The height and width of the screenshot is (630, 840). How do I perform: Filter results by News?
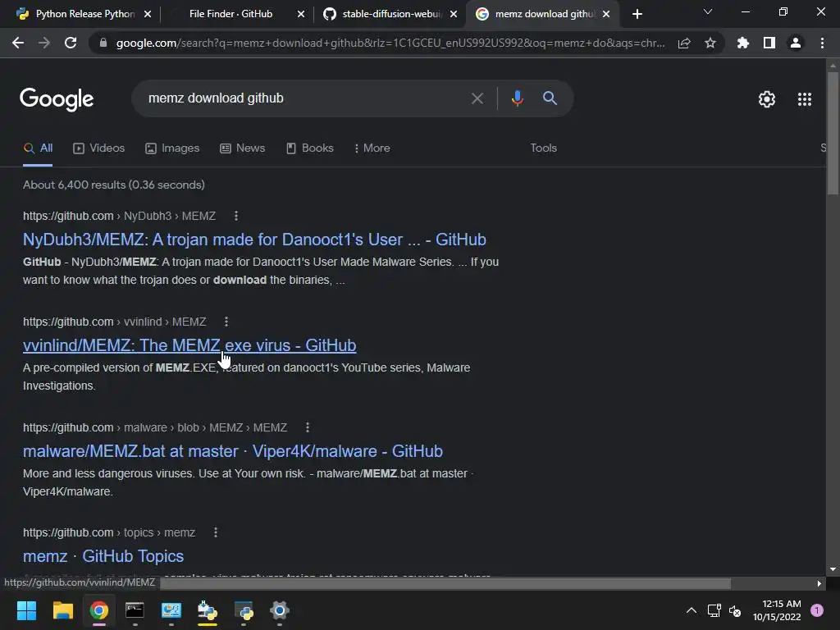[242, 148]
